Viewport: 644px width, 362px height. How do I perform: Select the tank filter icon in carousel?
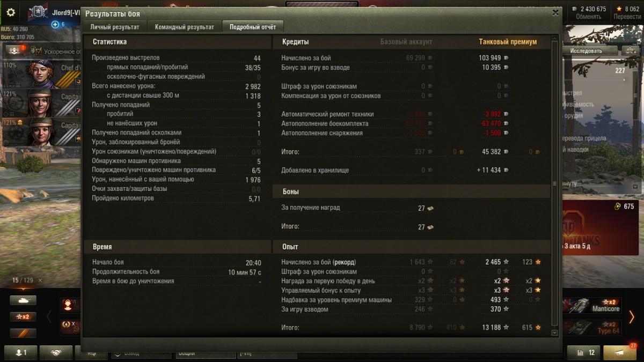(x=23, y=301)
